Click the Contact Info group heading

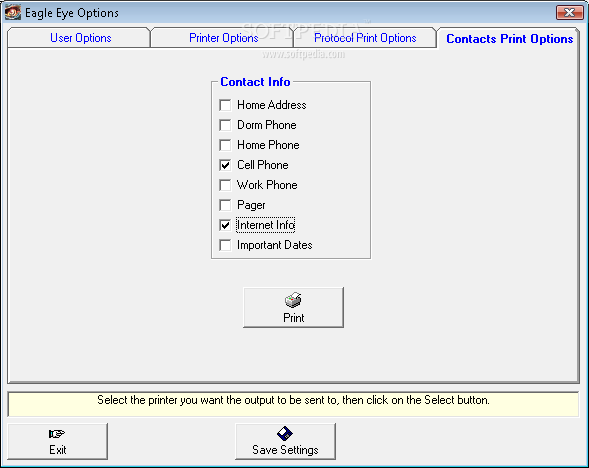point(255,82)
